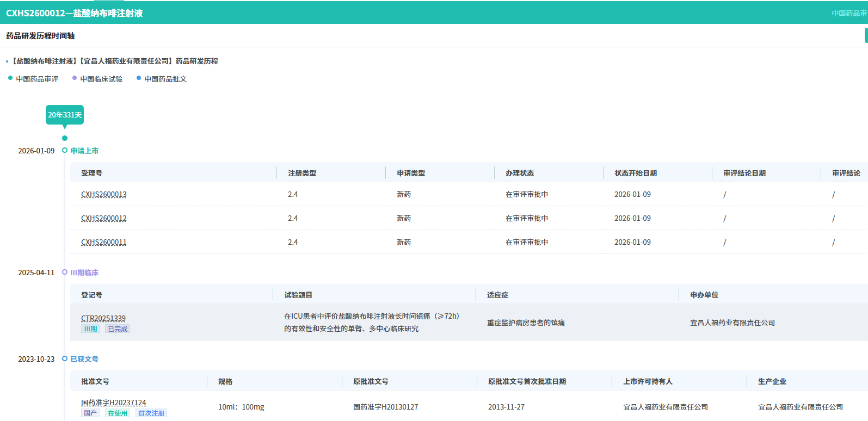The image size is (868, 421).
Task: Toggle the 中国药品审评 legend filter
Action: (33, 79)
